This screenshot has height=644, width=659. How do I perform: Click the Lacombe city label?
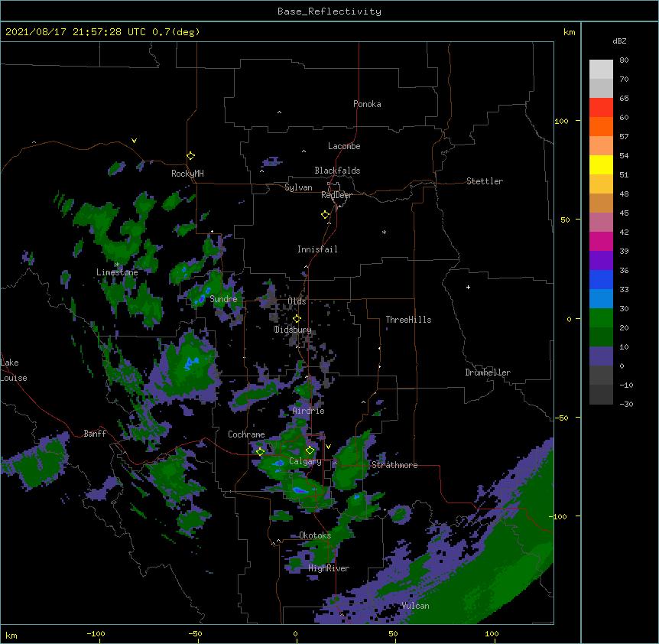(344, 146)
